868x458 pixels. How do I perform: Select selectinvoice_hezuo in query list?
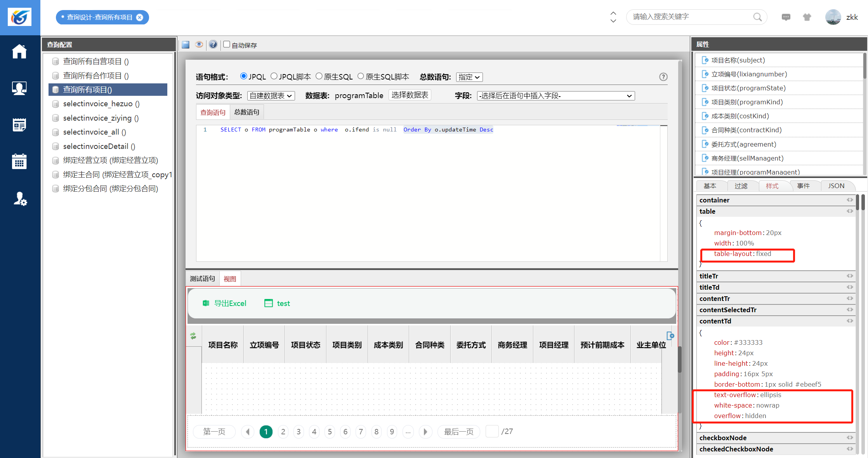coord(101,104)
